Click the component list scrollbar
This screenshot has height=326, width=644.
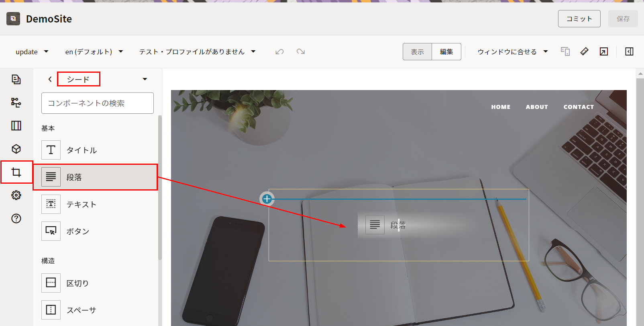160,188
